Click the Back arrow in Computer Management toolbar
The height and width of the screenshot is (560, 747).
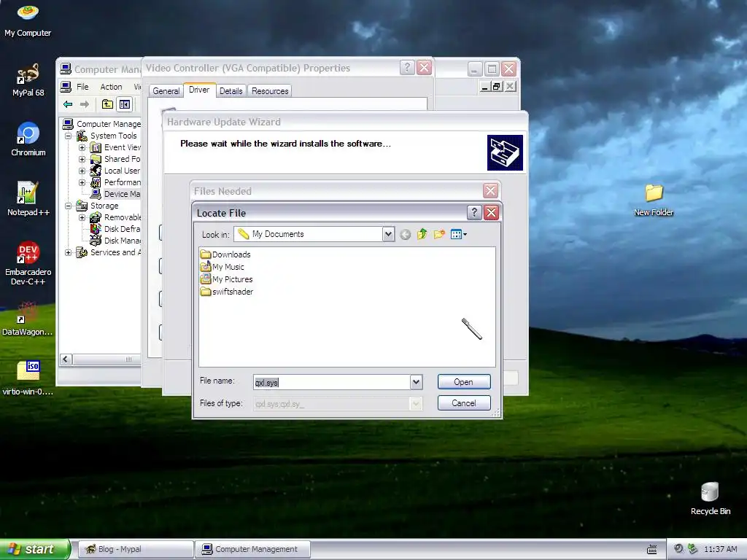tap(68, 104)
